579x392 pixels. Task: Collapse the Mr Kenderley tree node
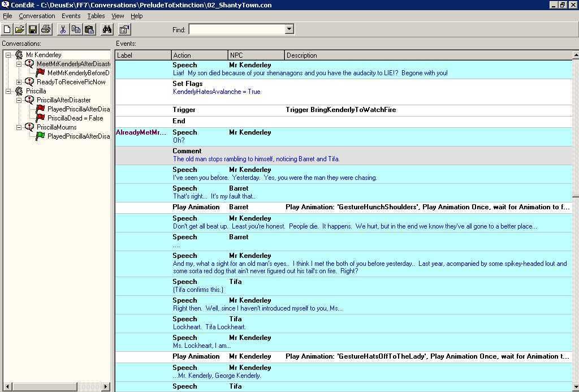click(8, 55)
